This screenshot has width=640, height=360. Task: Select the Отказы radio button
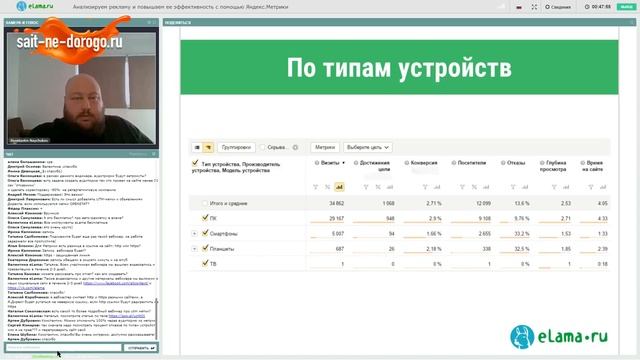pos(503,163)
